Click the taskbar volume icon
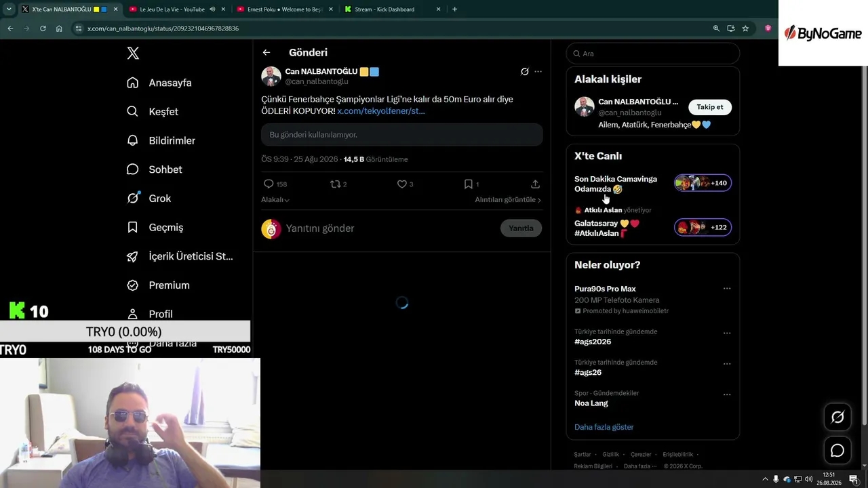The height and width of the screenshot is (488, 868). coord(808,479)
